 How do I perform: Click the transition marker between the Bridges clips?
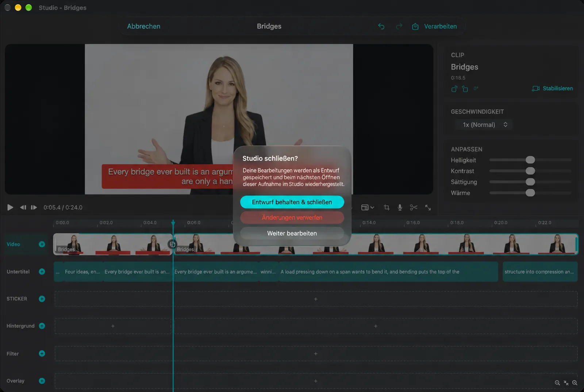click(x=172, y=244)
